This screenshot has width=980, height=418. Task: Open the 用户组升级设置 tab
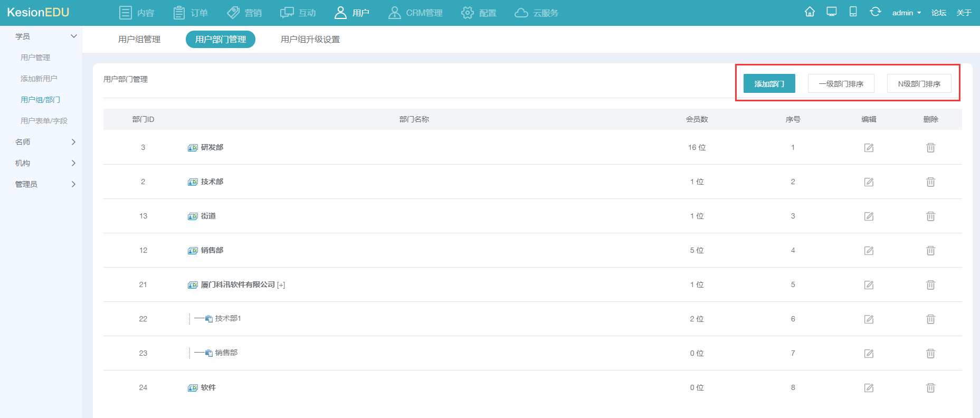tap(310, 40)
